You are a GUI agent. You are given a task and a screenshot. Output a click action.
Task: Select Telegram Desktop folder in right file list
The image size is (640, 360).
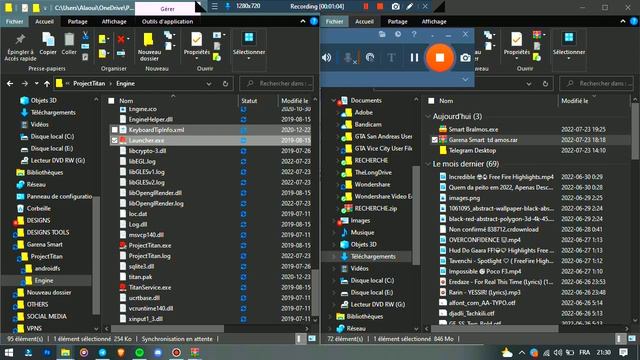click(x=472, y=150)
